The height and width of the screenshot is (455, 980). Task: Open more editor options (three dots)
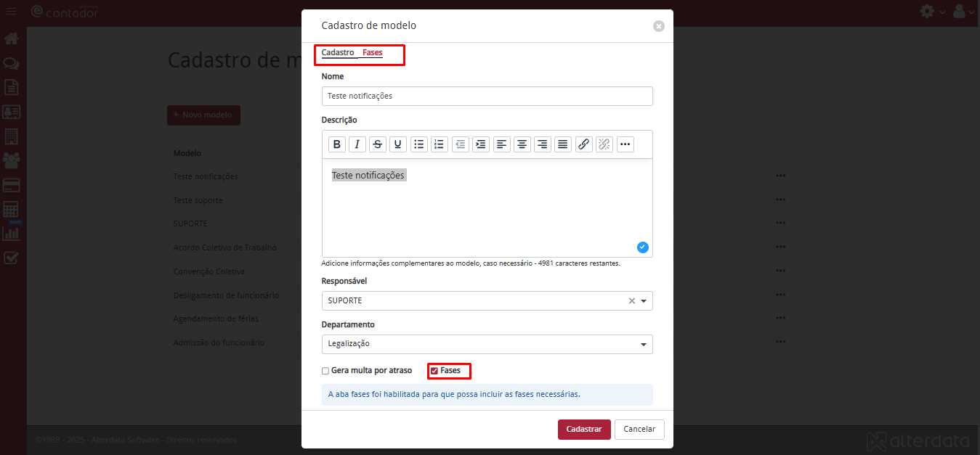(625, 144)
